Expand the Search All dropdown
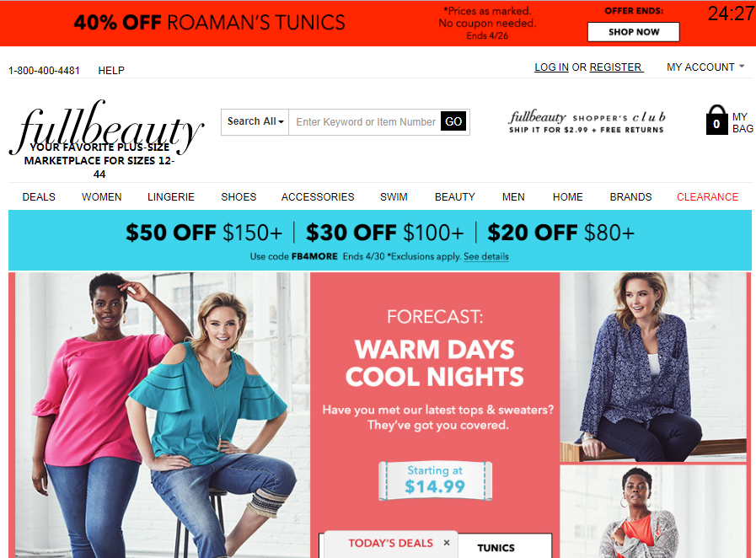Screen dimensions: 756x558 click(x=255, y=121)
